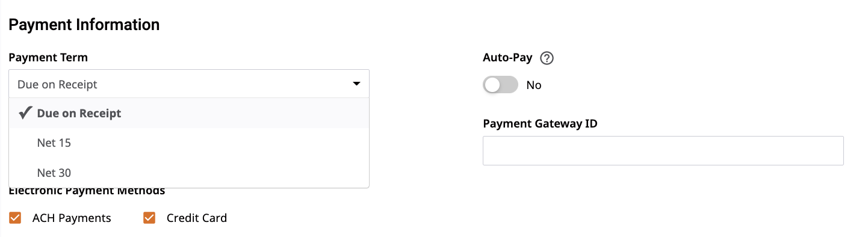This screenshot has width=868, height=237.
Task: Click the checkmark beside Due on Receipt
Action: 25,113
